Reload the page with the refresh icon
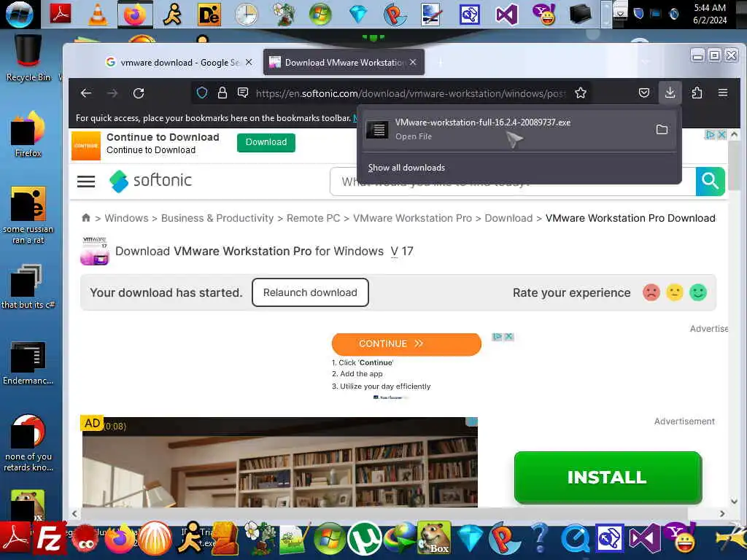Image resolution: width=747 pixels, height=560 pixels. click(139, 93)
